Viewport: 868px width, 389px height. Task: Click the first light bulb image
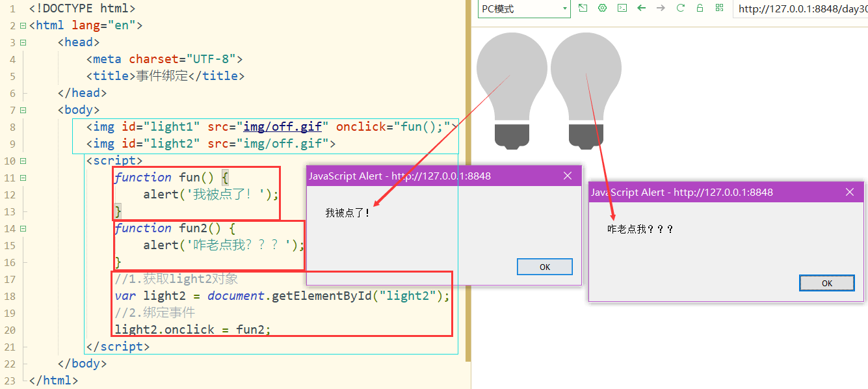pos(510,90)
